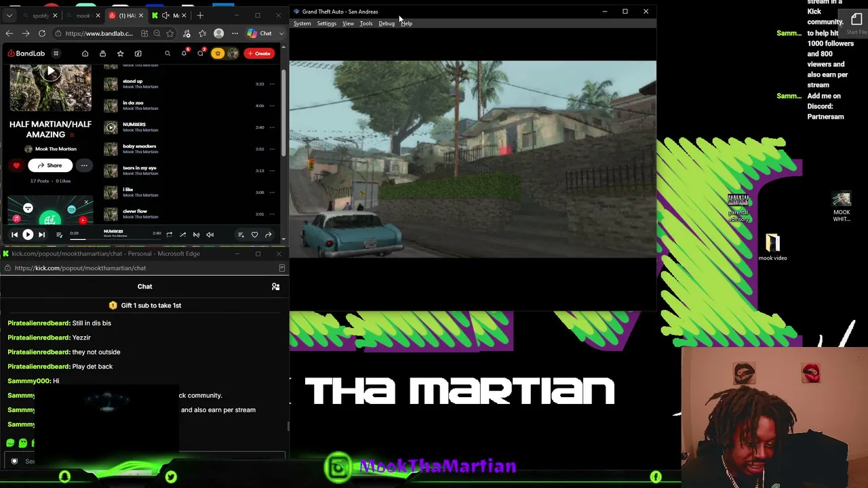Open options for 'in da zoo' track
Image resolution: width=868 pixels, height=488 pixels.
(x=272, y=106)
